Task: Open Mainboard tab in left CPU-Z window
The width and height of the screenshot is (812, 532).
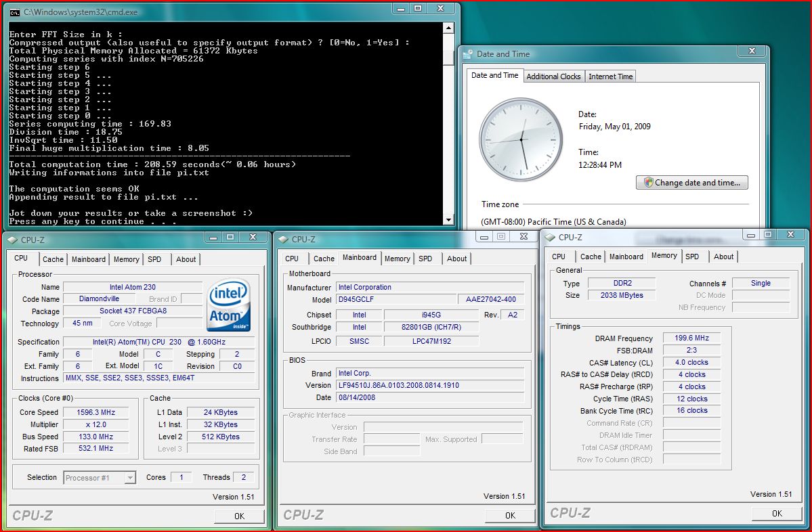Action: (x=89, y=259)
